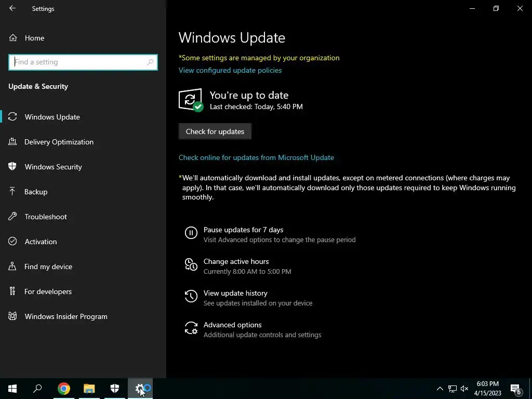Open View configured update policies link
This screenshot has height=399, width=532.
(230, 70)
